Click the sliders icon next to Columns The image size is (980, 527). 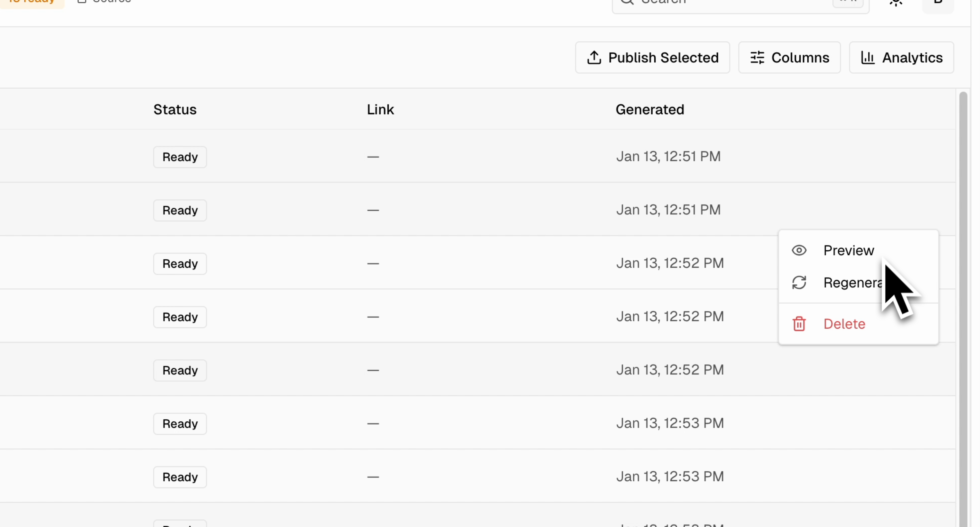pyautogui.click(x=757, y=58)
